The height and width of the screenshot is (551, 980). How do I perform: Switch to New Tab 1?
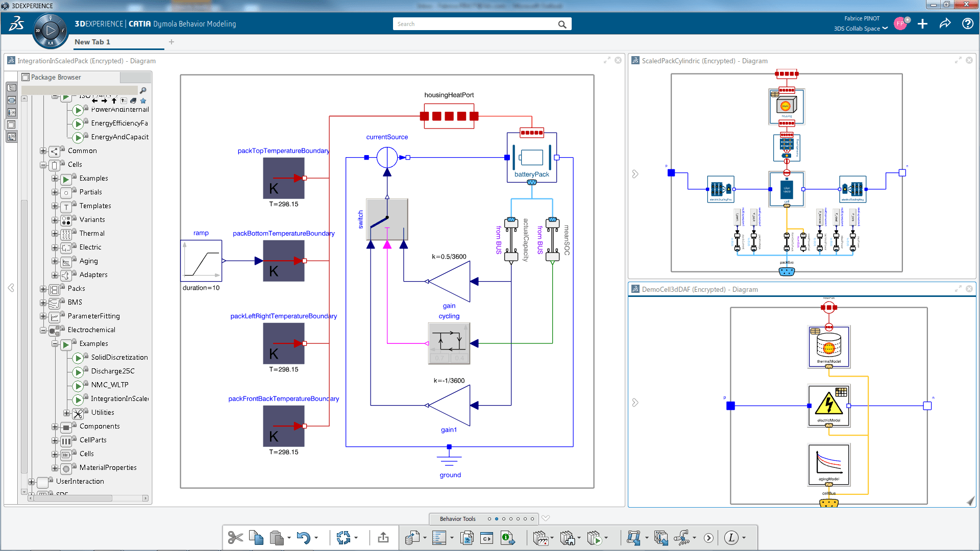click(92, 42)
